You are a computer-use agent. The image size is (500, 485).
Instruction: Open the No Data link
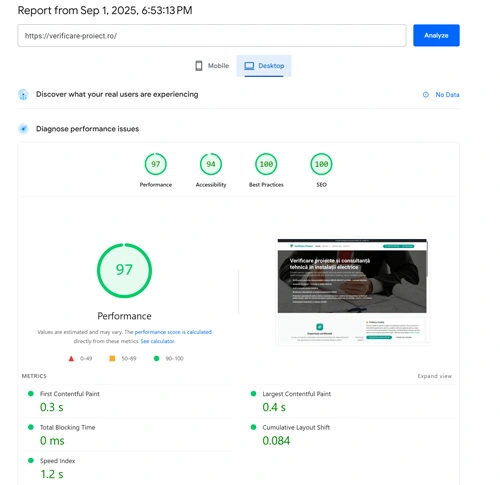pyautogui.click(x=447, y=95)
